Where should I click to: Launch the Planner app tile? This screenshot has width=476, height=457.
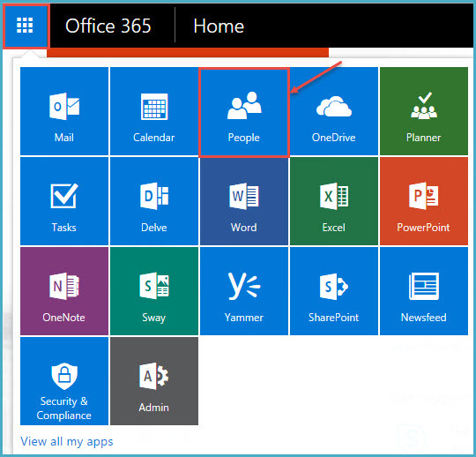pyautogui.click(x=424, y=111)
